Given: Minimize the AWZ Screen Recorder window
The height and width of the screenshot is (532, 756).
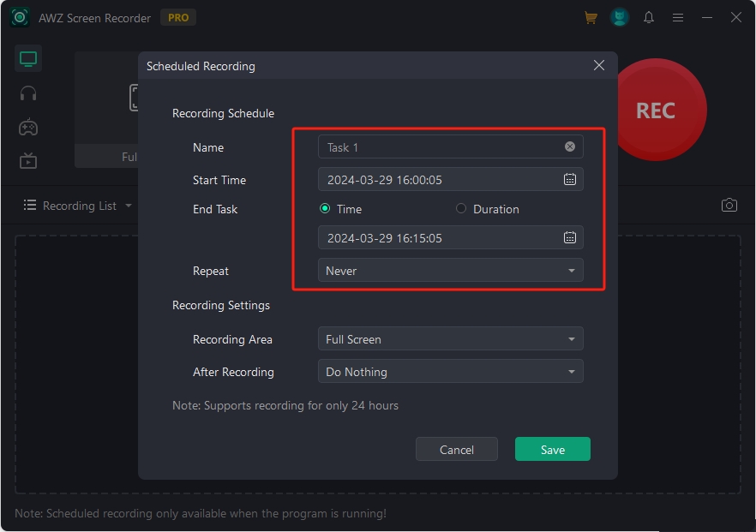Looking at the screenshot, I should tap(707, 18).
